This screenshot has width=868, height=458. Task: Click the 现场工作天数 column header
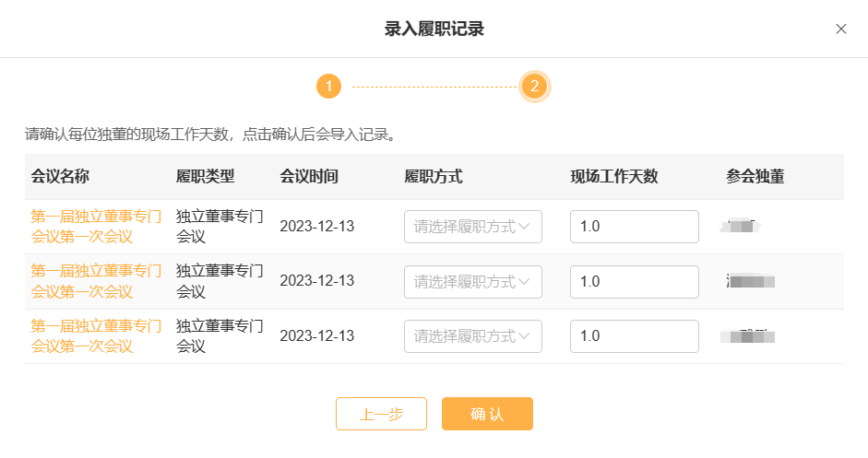[613, 177]
